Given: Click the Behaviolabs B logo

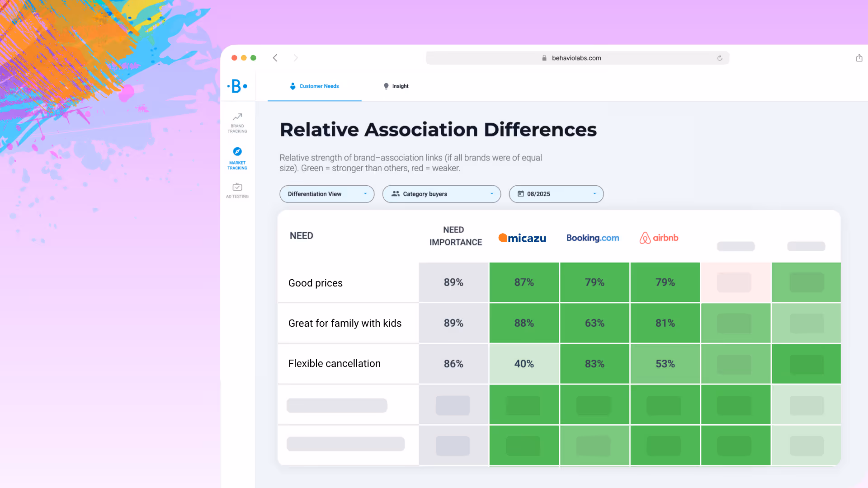Looking at the screenshot, I should 237,86.
